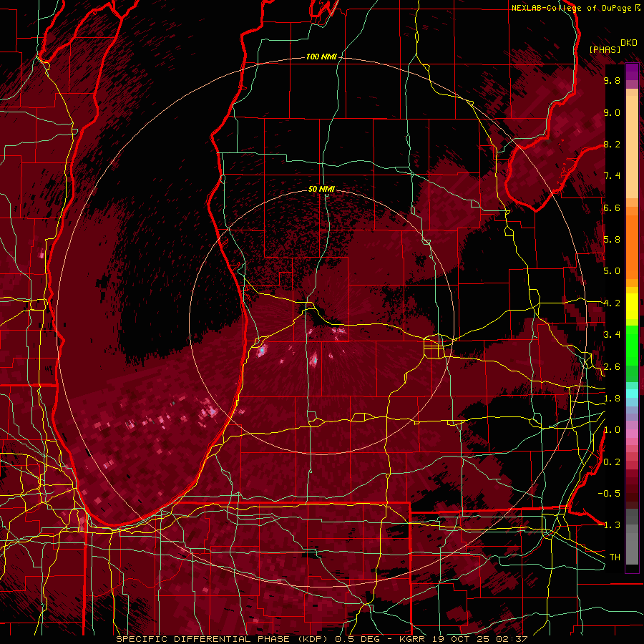Click the 100 NMI range ring label
Image resolution: width=644 pixels, height=644 pixels.
(321, 57)
